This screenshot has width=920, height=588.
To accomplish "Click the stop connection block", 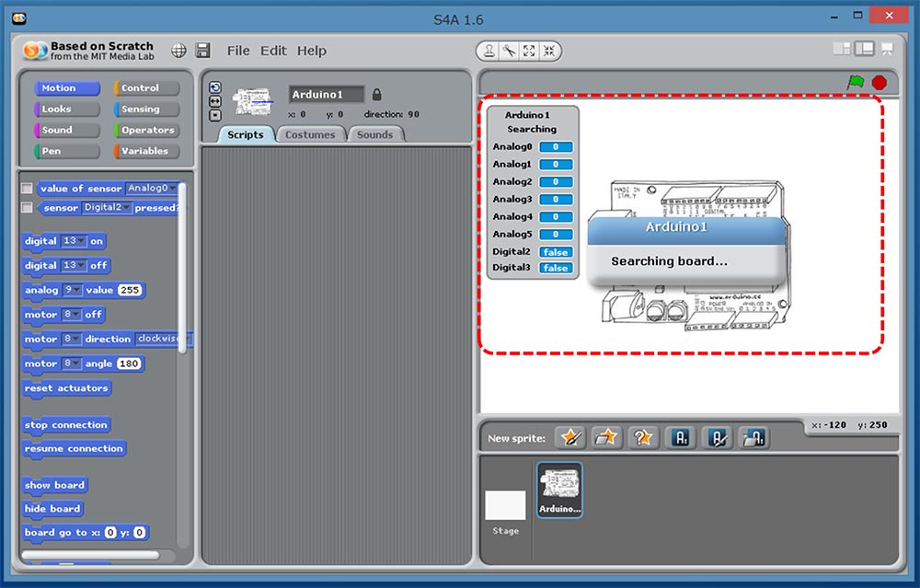I will 65,425.
